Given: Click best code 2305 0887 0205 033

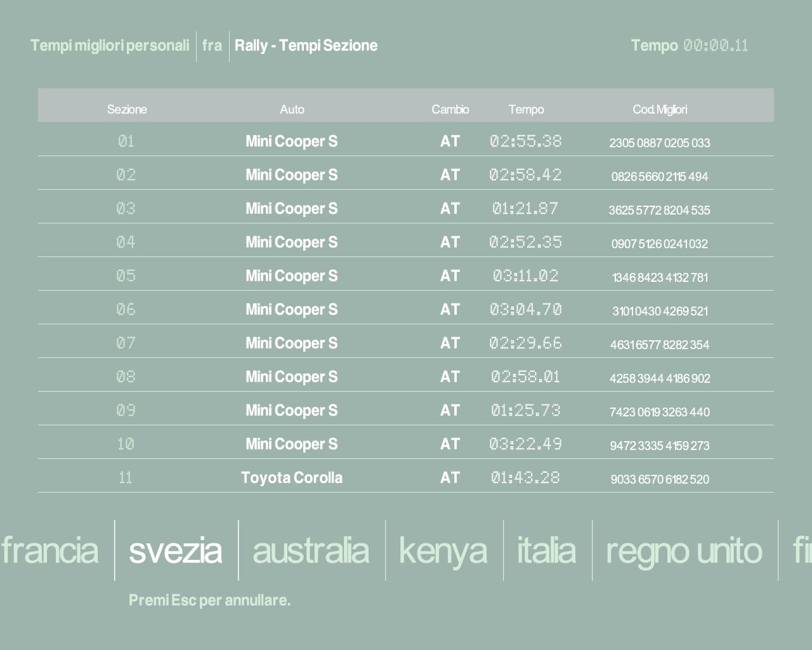Looking at the screenshot, I should (659, 143).
